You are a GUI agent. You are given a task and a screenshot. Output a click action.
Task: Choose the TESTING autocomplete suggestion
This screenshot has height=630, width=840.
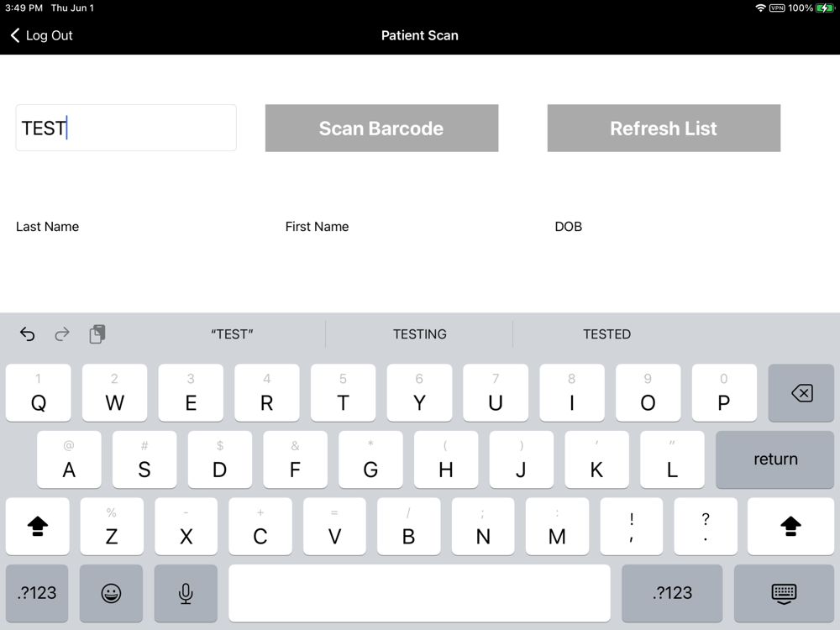[419, 334]
